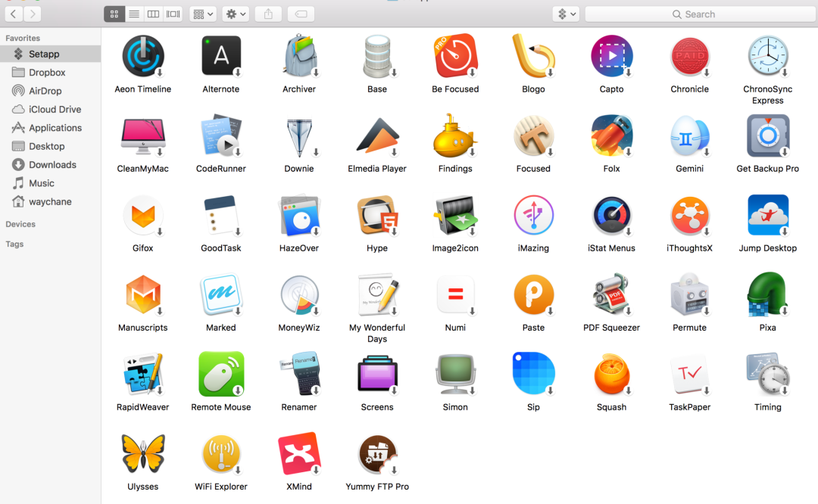Image resolution: width=818 pixels, height=504 pixels.
Task: Open the item arrangement dropdown
Action: point(203,14)
